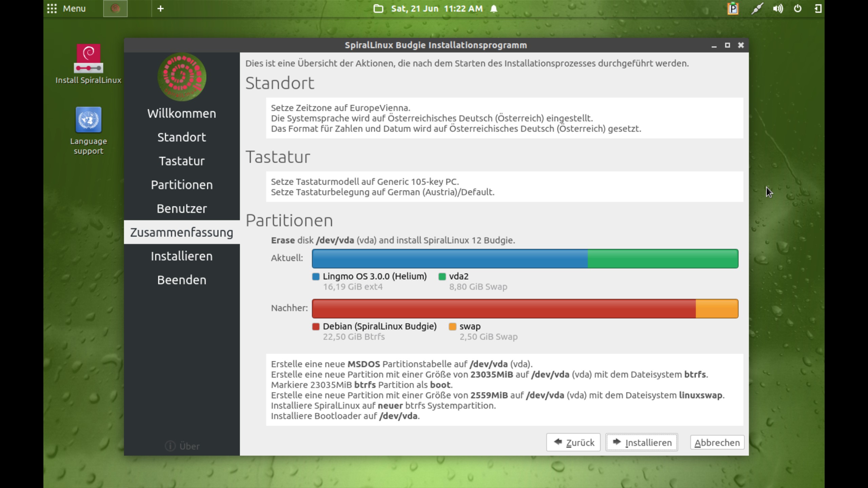Click the Menu label in top panel
The image size is (868, 488).
coord(74,8)
